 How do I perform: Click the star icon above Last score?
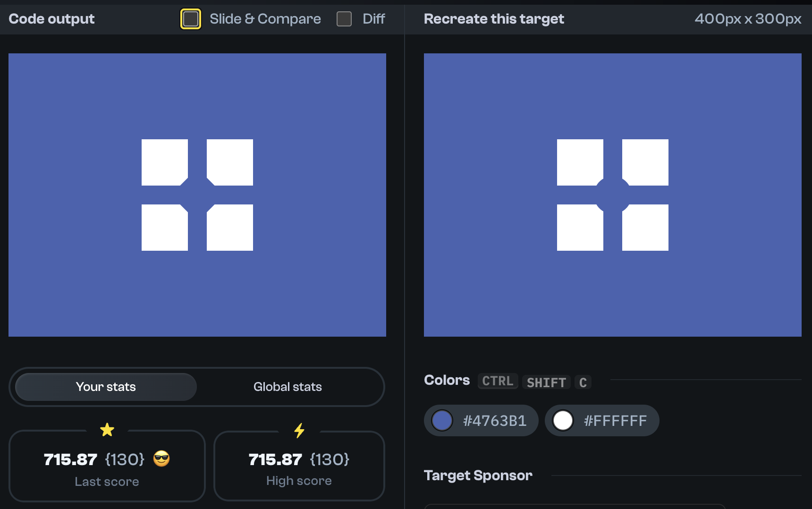tap(107, 430)
